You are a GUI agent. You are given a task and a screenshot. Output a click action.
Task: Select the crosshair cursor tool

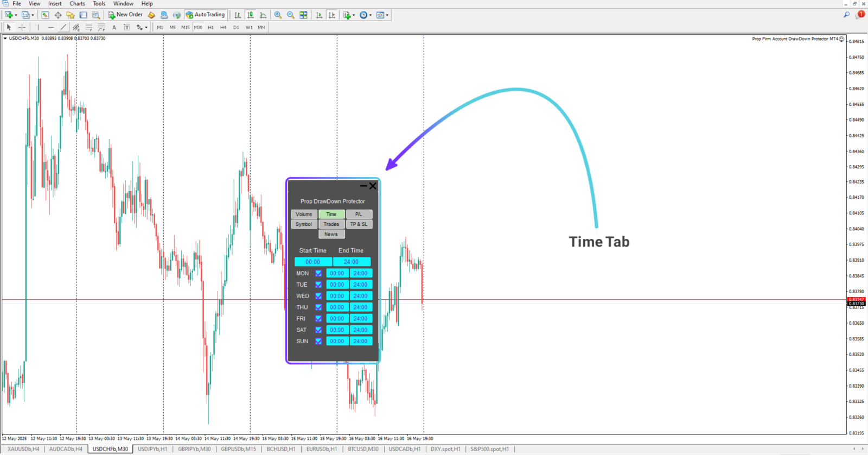22,27
